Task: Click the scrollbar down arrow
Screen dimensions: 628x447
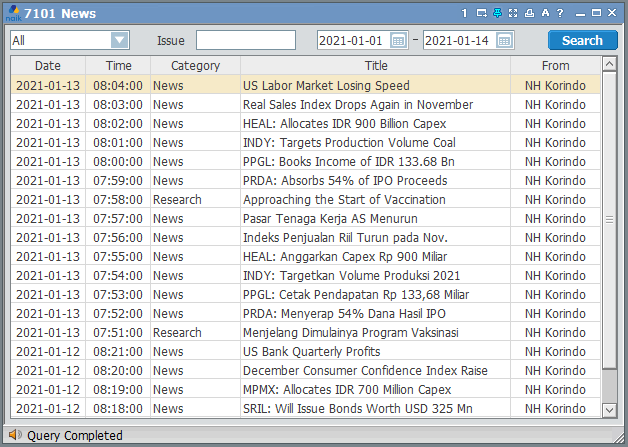Action: [x=609, y=409]
